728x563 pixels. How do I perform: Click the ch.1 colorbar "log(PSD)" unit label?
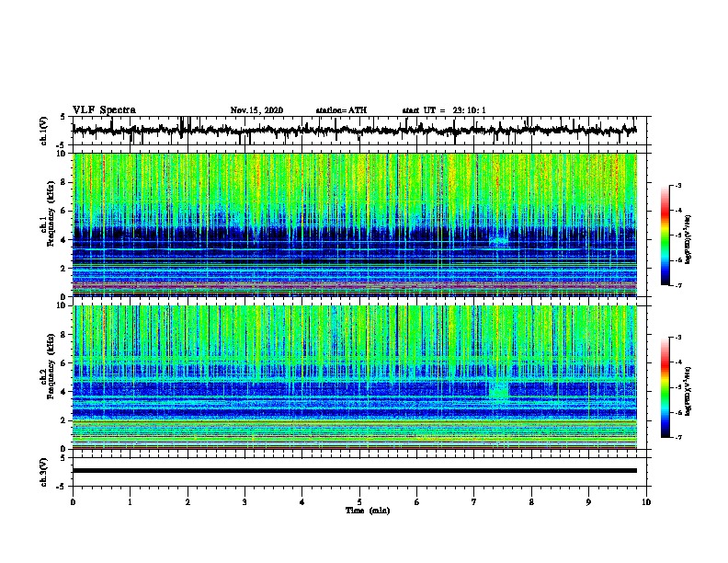688,239
